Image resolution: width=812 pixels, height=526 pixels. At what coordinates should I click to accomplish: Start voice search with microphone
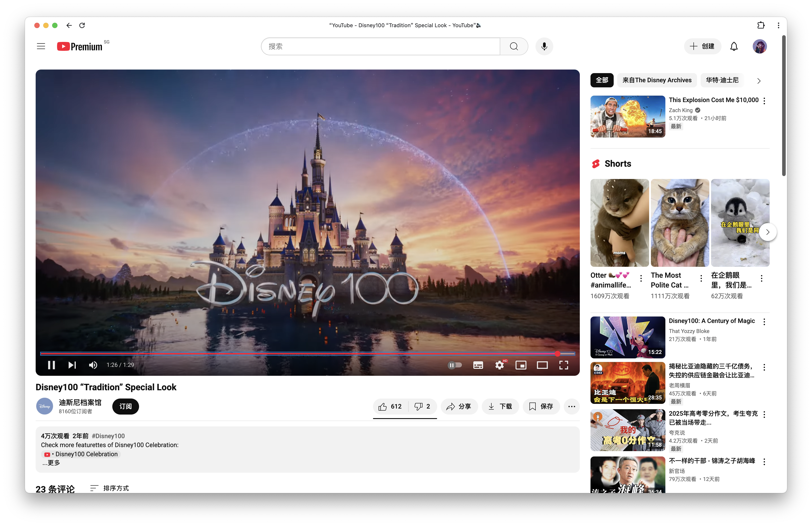(x=544, y=46)
